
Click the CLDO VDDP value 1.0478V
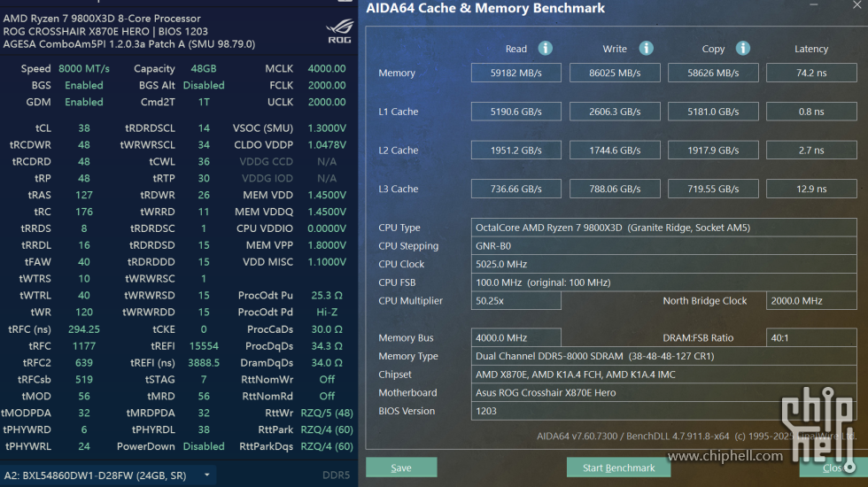pyautogui.click(x=327, y=144)
